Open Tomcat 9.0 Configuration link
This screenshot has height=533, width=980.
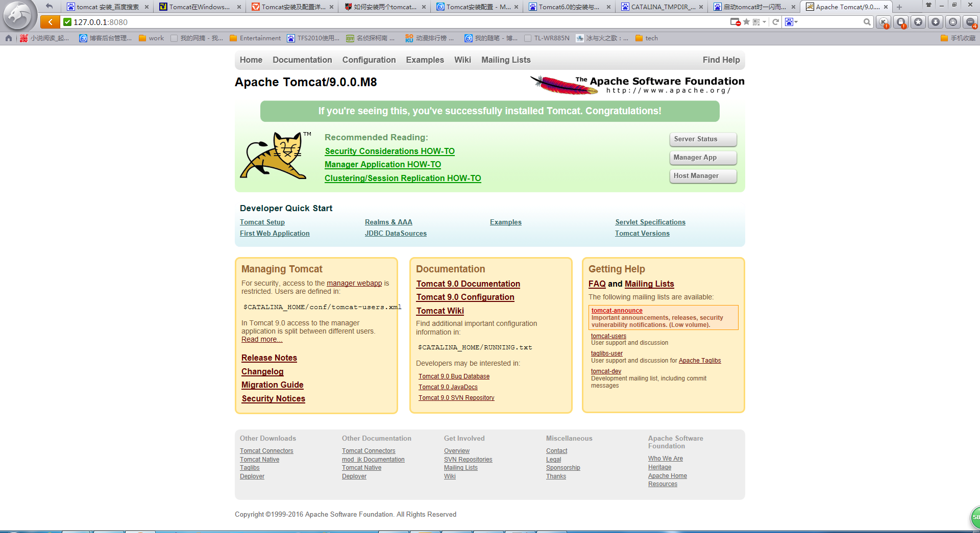pos(465,297)
